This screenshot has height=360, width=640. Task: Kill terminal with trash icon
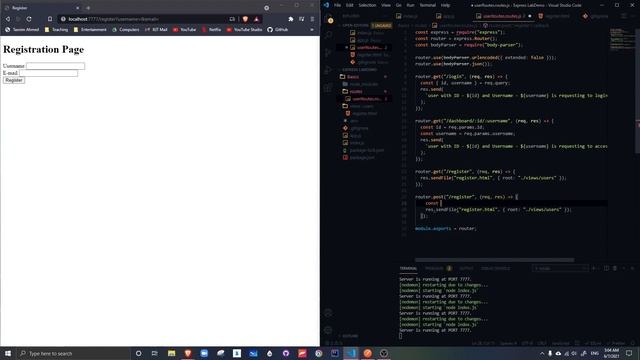(x=615, y=268)
